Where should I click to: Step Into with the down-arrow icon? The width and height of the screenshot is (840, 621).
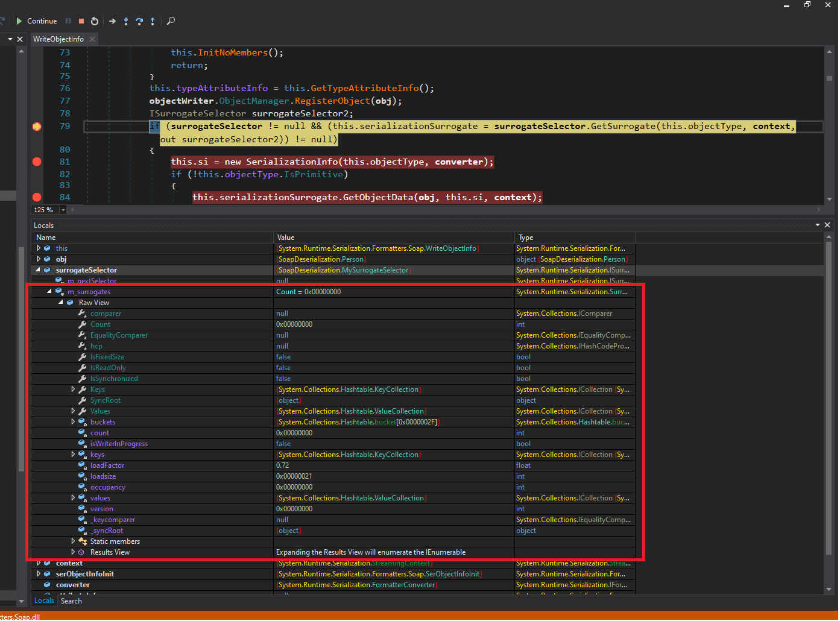(126, 21)
